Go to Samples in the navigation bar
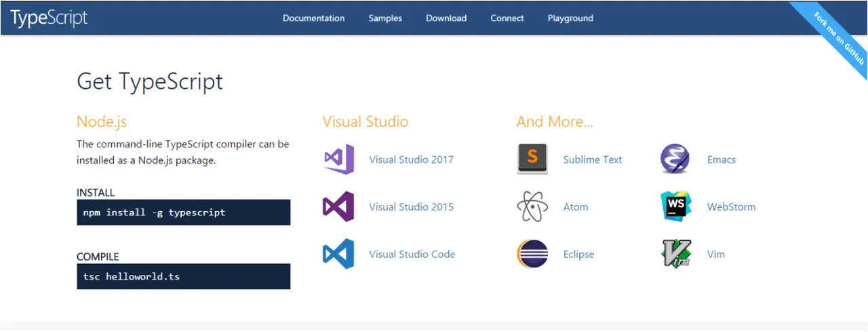Image resolution: width=868 pixels, height=332 pixels. pyautogui.click(x=385, y=18)
